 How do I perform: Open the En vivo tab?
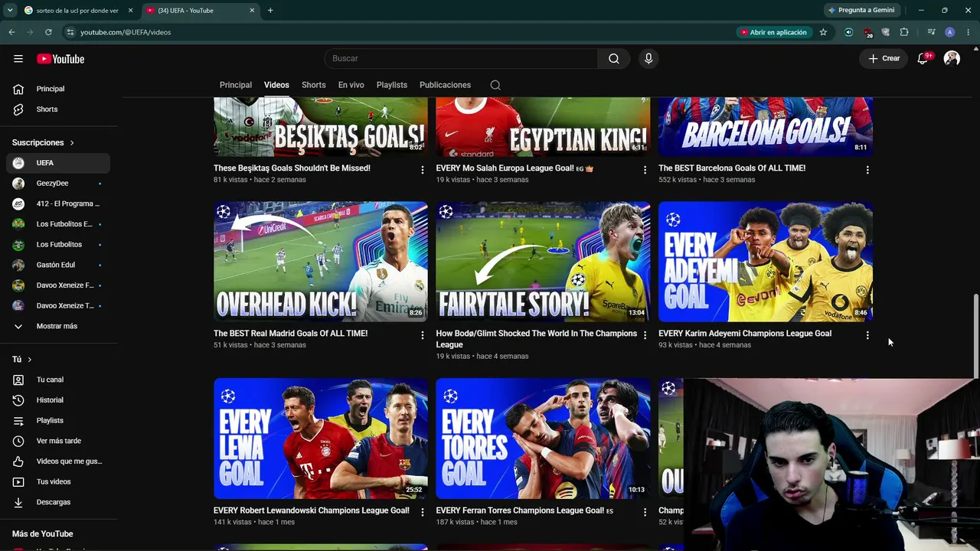pyautogui.click(x=351, y=85)
